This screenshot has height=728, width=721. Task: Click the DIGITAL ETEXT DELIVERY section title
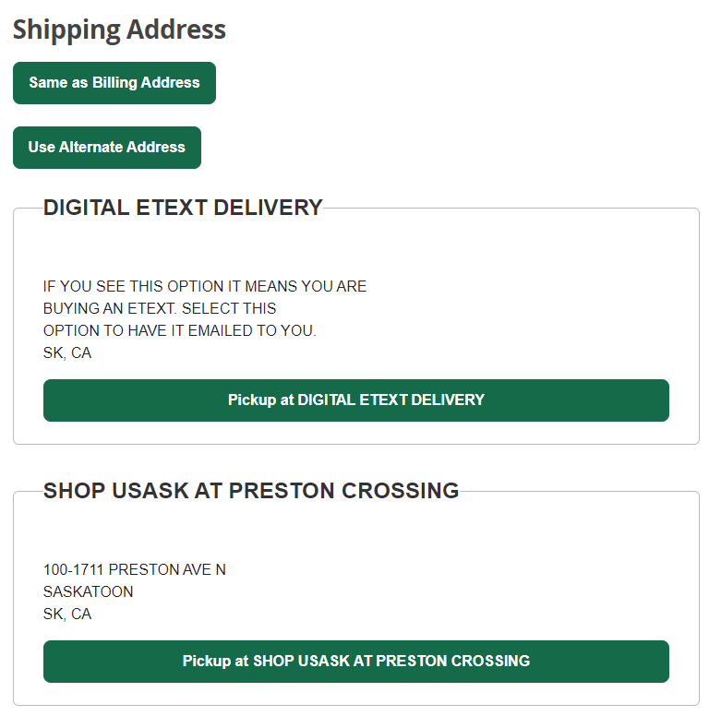(x=183, y=208)
